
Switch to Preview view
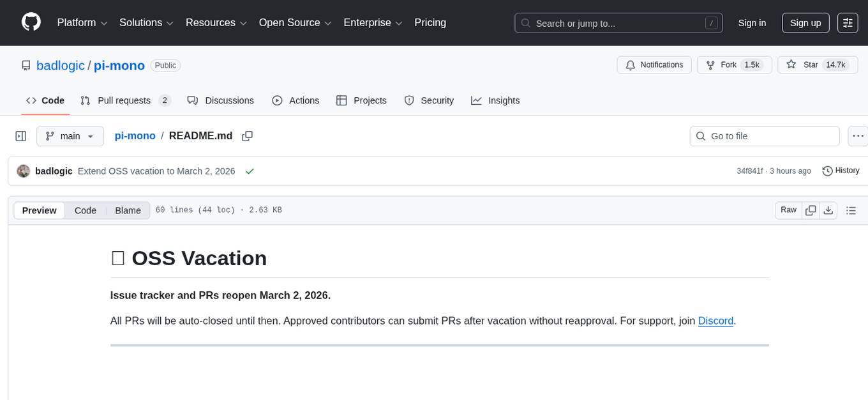[x=40, y=210]
